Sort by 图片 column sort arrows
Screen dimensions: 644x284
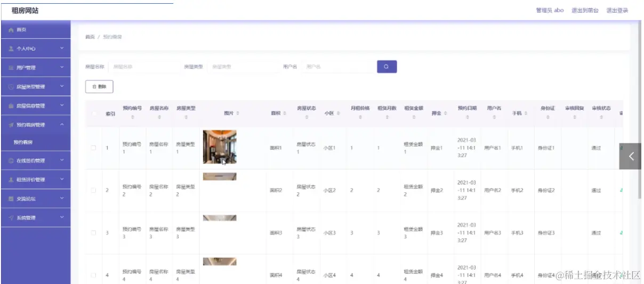(238, 113)
